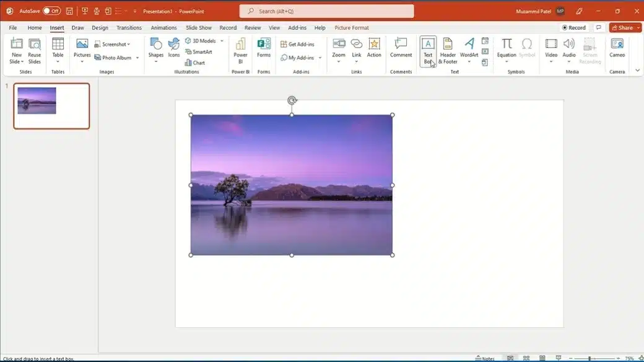Expand the Screenshot dropdown

point(129,45)
